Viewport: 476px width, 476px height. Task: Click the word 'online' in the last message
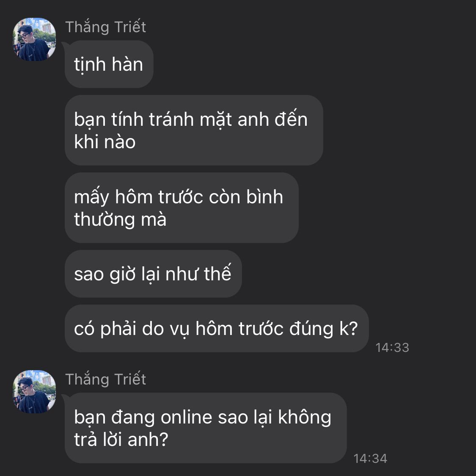tap(187, 417)
